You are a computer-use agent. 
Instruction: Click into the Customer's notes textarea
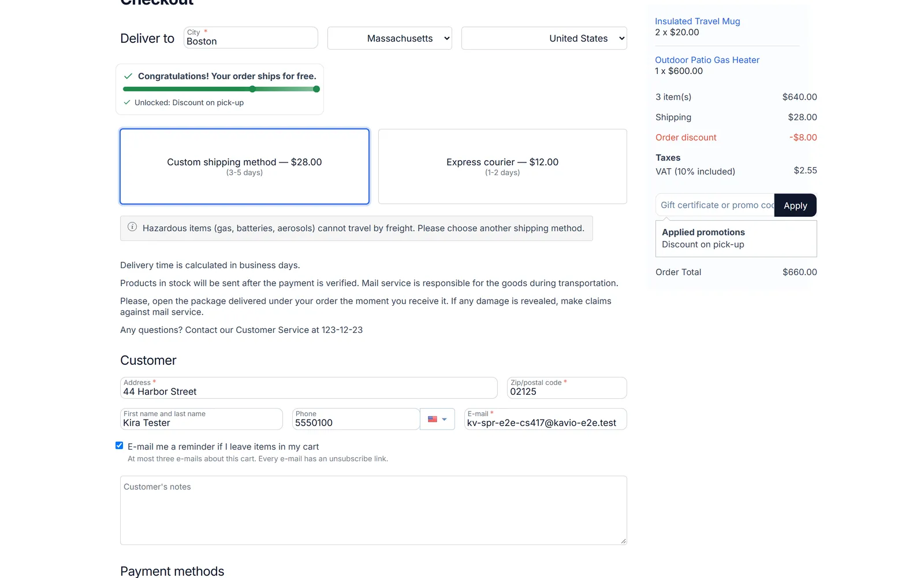pyautogui.click(x=373, y=510)
